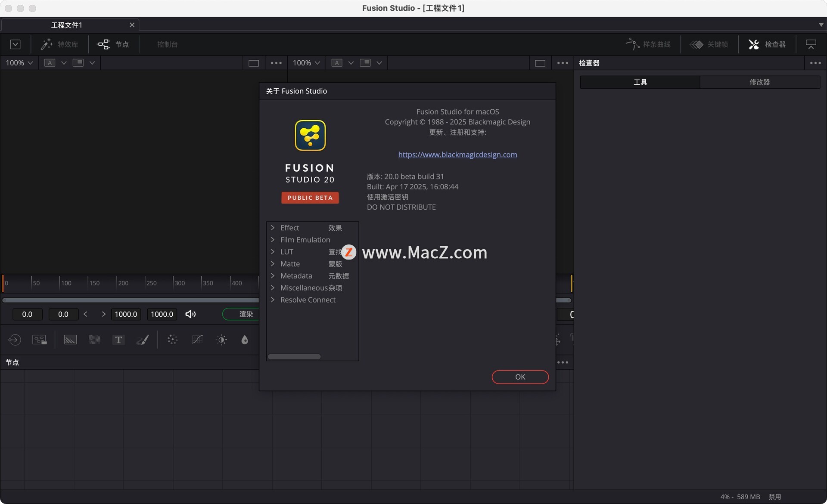Step to next frame arrow
Screen dimensions: 827x504
click(103, 314)
